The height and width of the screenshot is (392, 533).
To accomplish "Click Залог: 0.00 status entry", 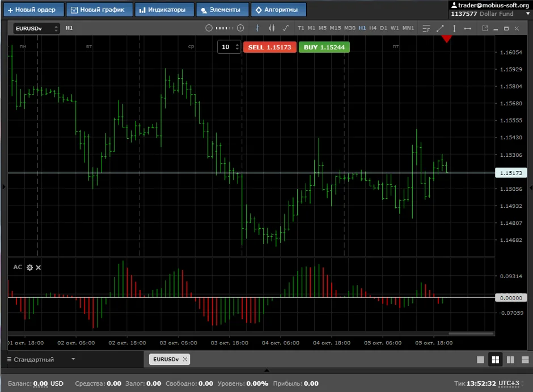I will (x=143, y=384).
